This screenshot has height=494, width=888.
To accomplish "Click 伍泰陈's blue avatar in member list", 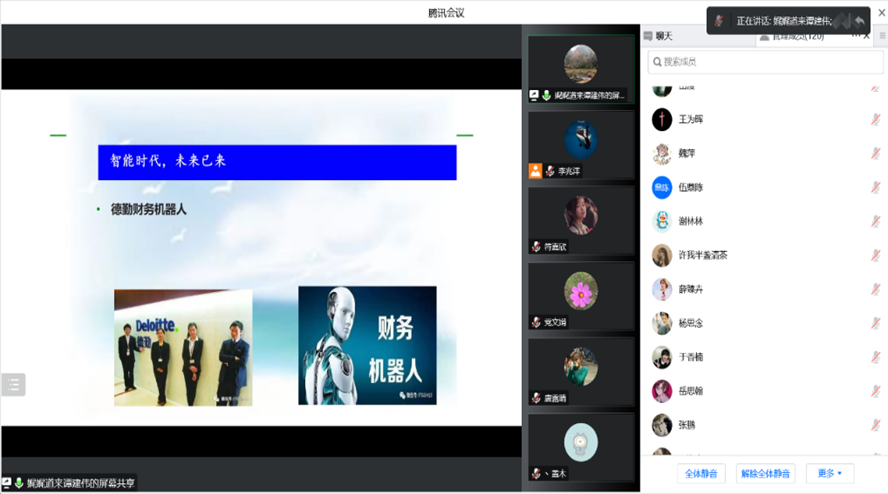I will pyautogui.click(x=661, y=188).
